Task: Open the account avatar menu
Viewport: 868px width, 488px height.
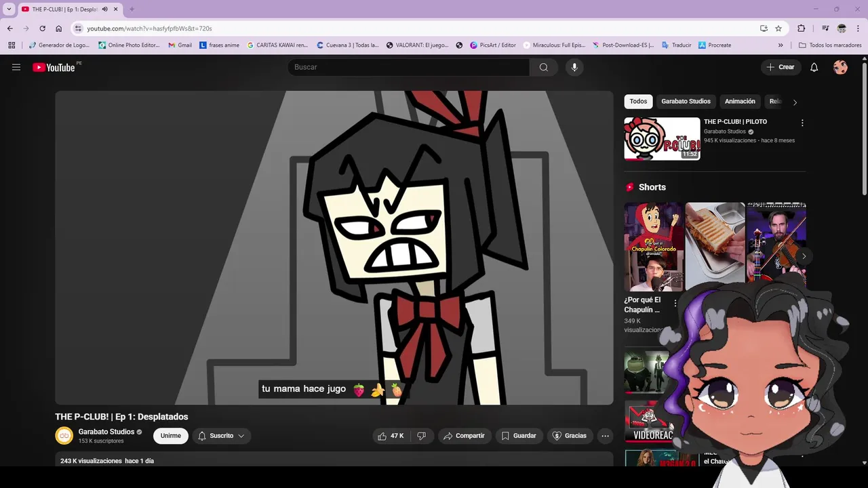Action: pyautogui.click(x=840, y=67)
